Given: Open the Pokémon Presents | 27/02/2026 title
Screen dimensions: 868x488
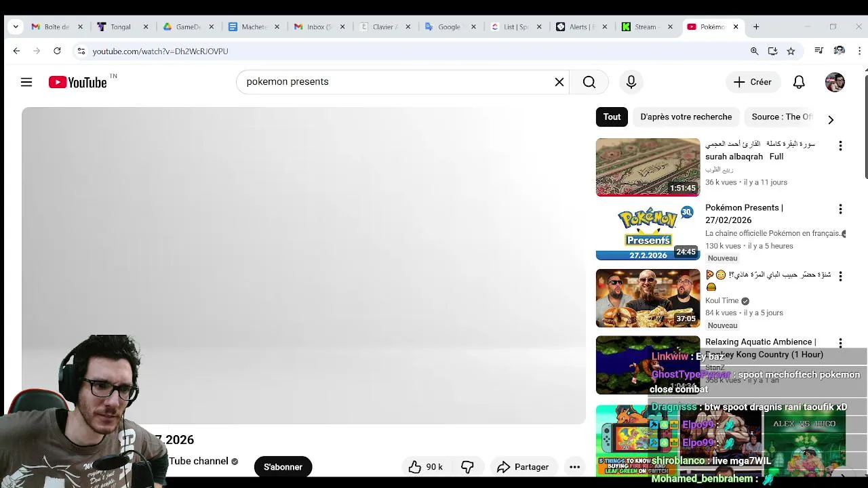Looking at the screenshot, I should (x=744, y=213).
